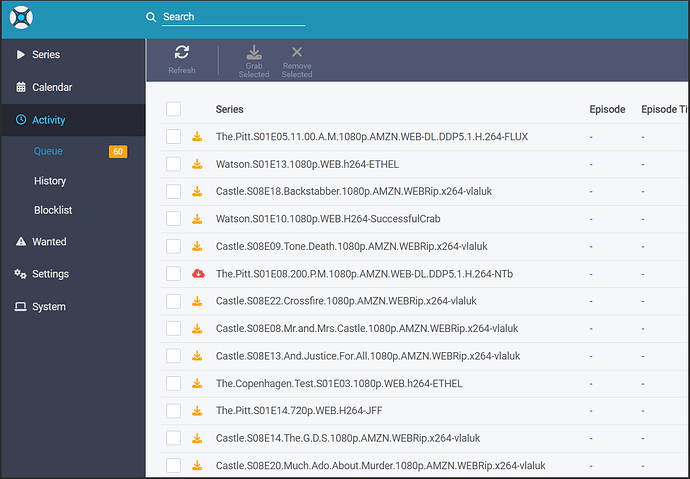Viewport: 690px width, 479px height.
Task: Click download icon beside The.Copenhagen.Test.S01E03
Action: point(198,383)
